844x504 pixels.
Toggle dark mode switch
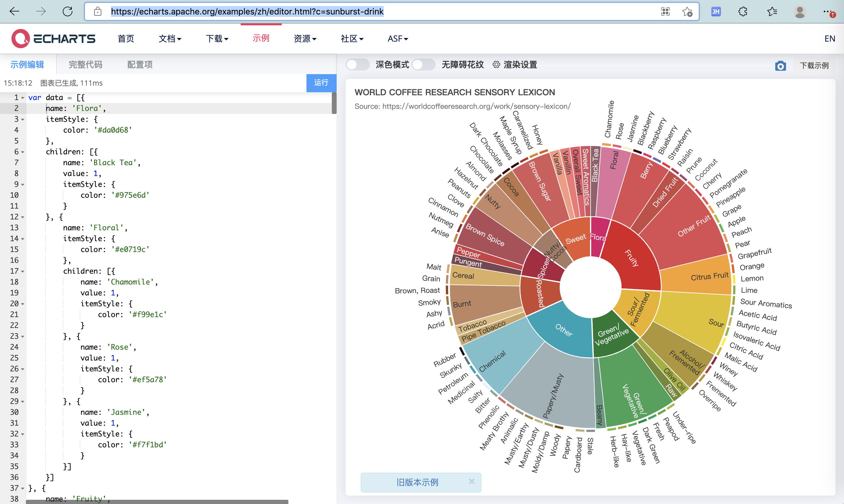tap(357, 65)
